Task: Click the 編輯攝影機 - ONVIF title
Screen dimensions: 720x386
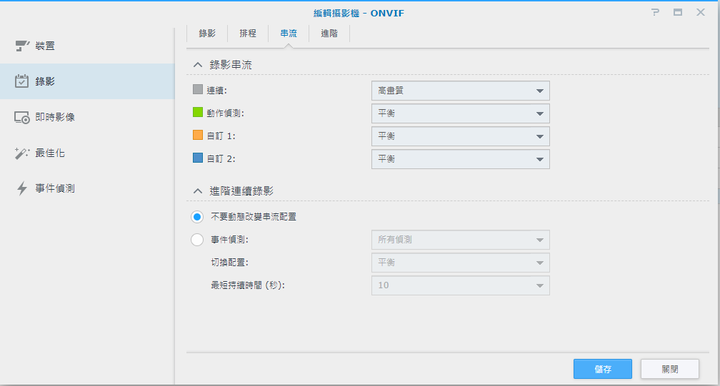Action: pyautogui.click(x=359, y=13)
